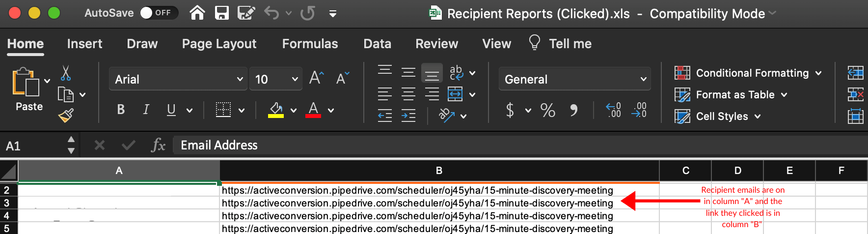Apply percent style
The width and height of the screenshot is (868, 234).
[x=548, y=110]
